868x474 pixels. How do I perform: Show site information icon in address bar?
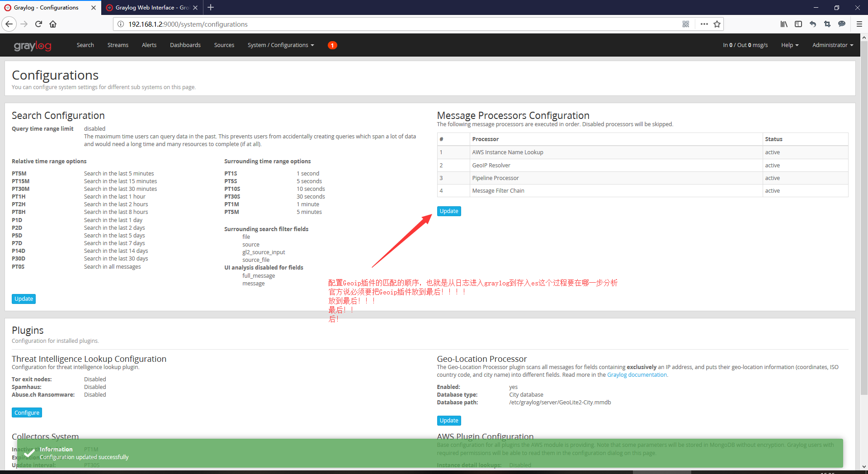121,24
